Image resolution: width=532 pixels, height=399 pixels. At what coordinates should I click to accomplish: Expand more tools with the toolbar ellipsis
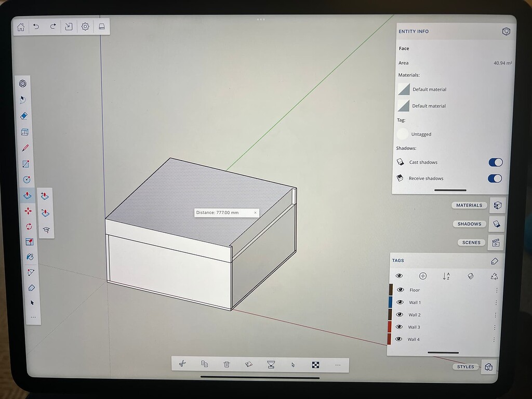coord(33,316)
